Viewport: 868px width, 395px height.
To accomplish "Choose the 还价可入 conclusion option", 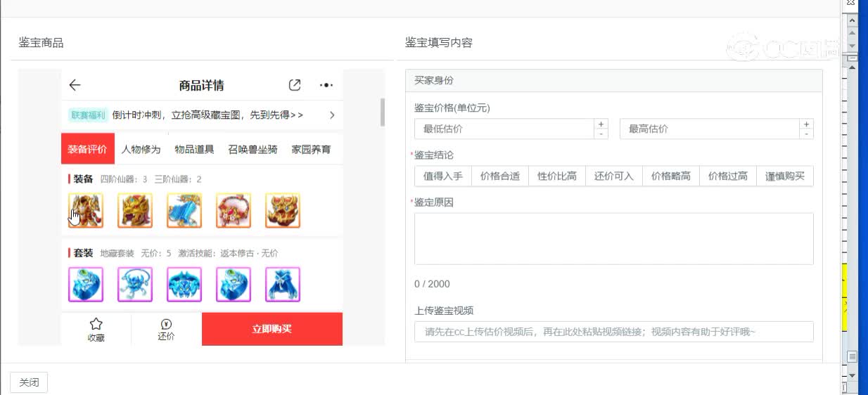I will tap(614, 176).
